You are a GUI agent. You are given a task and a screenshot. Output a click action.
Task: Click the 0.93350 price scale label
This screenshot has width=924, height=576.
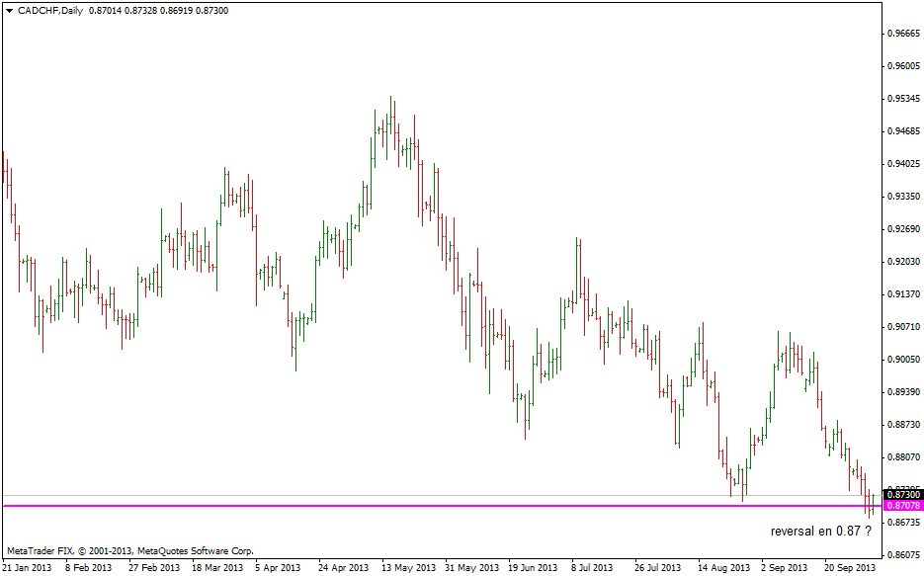903,197
